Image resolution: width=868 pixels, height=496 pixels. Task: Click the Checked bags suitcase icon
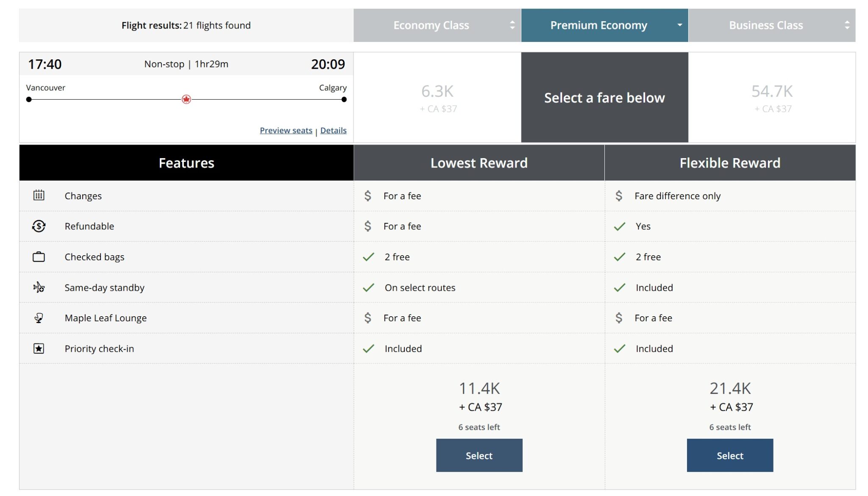(39, 257)
